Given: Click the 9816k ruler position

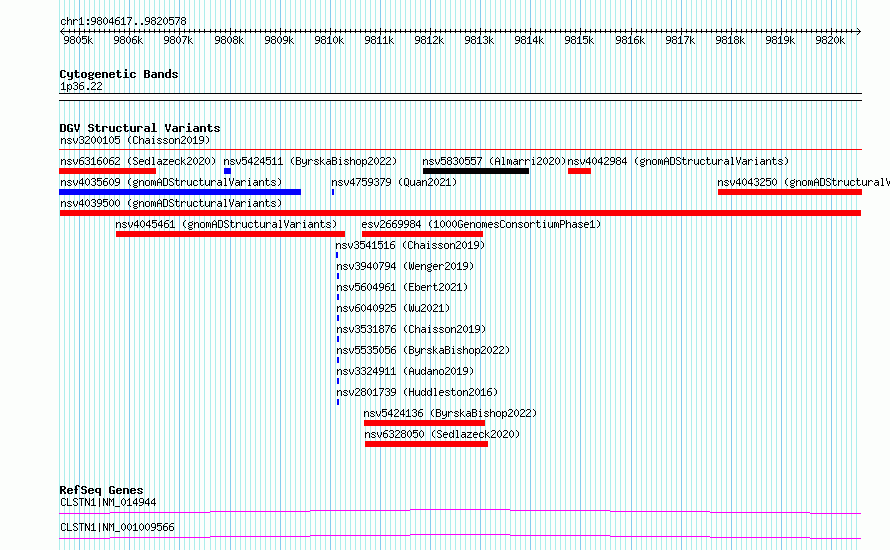Looking at the screenshot, I should tap(630, 40).
